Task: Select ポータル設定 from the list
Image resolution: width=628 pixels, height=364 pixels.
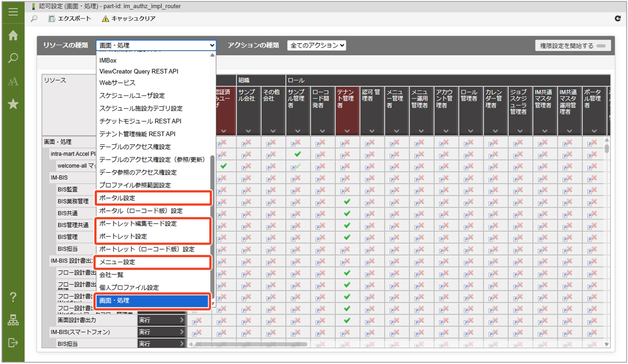Action: (153, 198)
